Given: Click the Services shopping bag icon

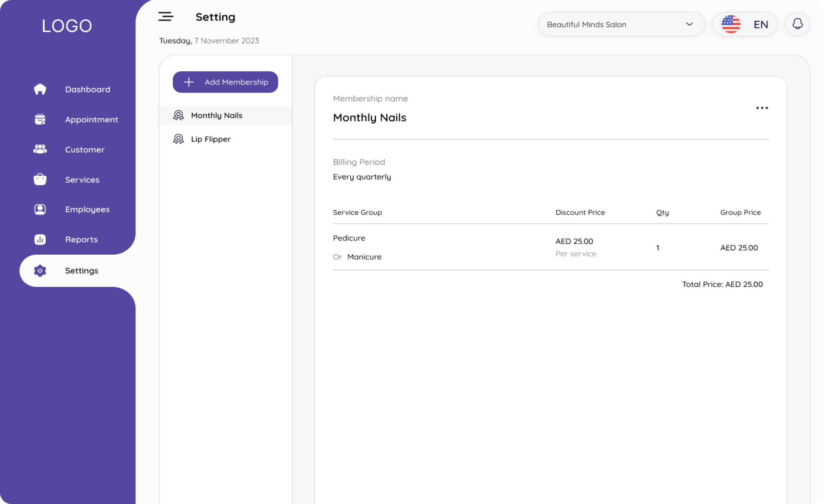Looking at the screenshot, I should pyautogui.click(x=40, y=179).
